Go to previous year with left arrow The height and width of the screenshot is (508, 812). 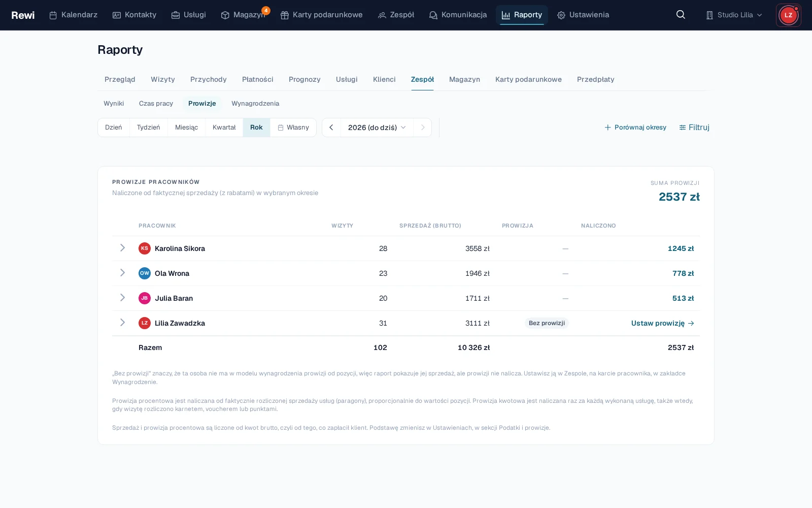click(331, 128)
